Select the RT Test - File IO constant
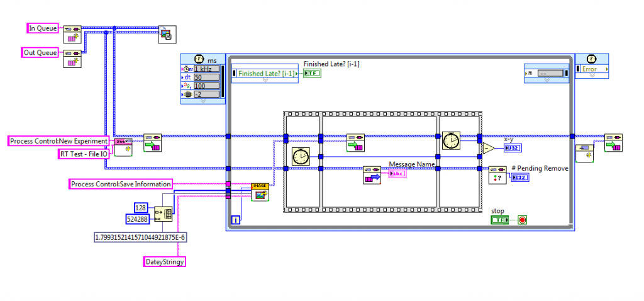This screenshot has width=644, height=301. [x=84, y=153]
